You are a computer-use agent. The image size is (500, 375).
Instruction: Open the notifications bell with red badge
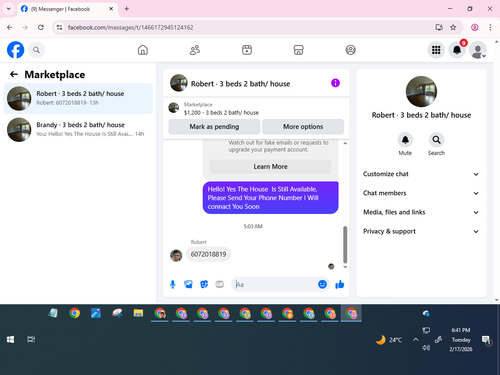(x=457, y=50)
